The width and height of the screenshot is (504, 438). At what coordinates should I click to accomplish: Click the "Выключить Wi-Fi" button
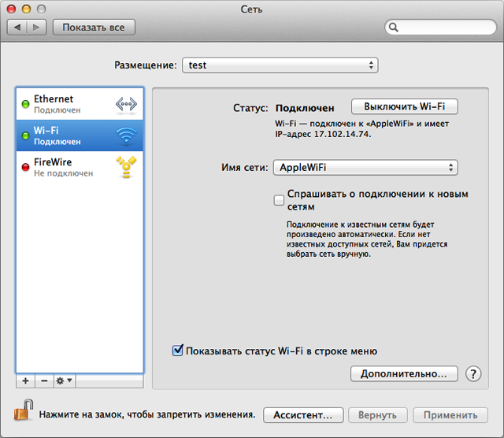pyautogui.click(x=404, y=107)
